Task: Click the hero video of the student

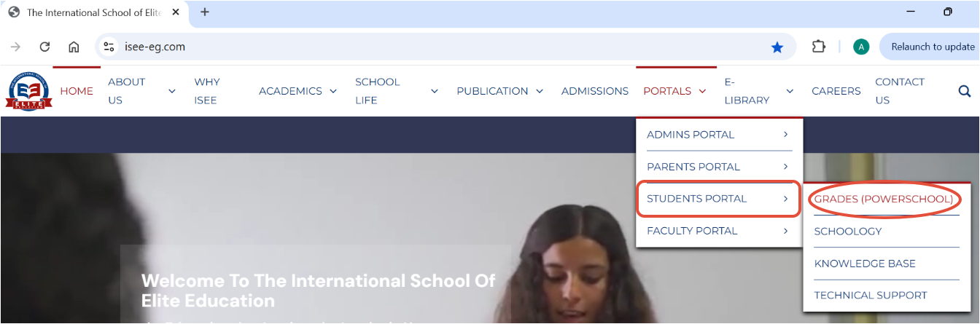Action: point(490,238)
